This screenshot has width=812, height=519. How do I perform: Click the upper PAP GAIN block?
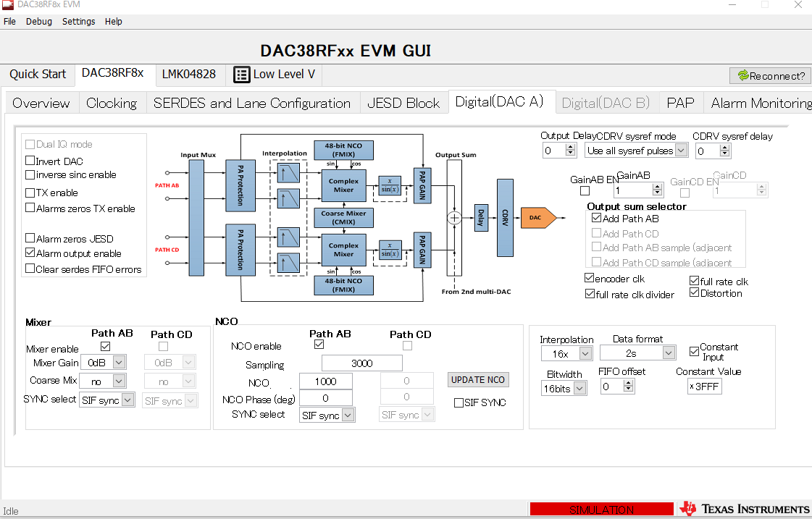point(422,186)
